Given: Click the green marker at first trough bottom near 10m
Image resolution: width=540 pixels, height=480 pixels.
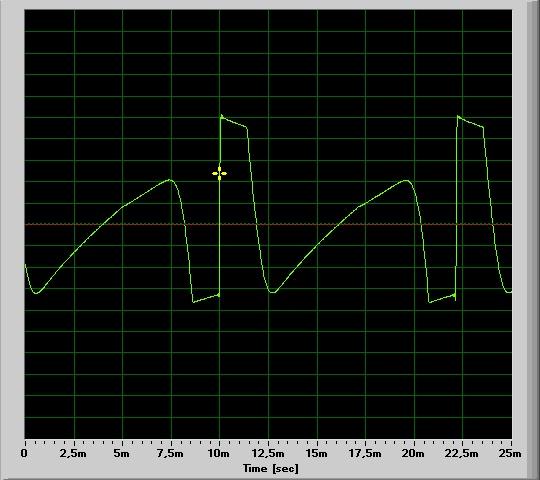Looking at the screenshot, I should [x=218, y=295].
